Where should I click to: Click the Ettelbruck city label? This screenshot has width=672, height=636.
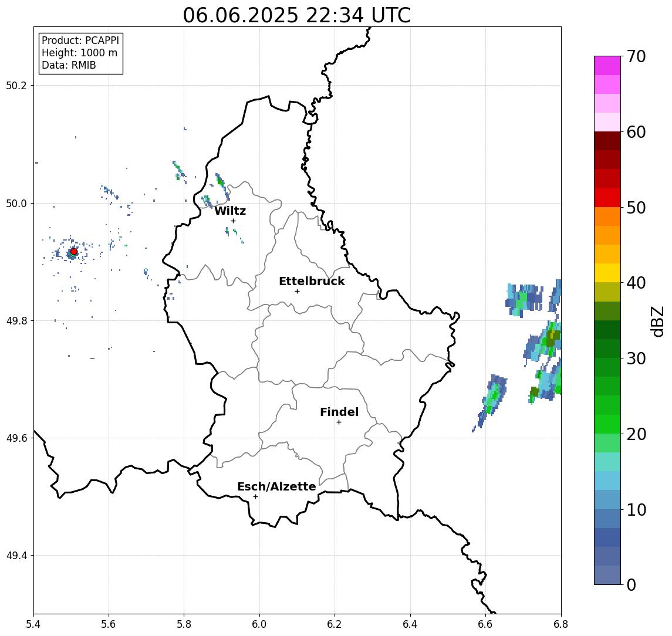pyautogui.click(x=312, y=281)
